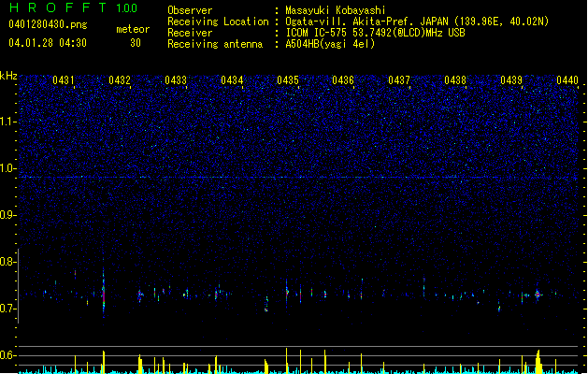
Task: Select the receiver text ICOM IC-575
Action: 375,33
